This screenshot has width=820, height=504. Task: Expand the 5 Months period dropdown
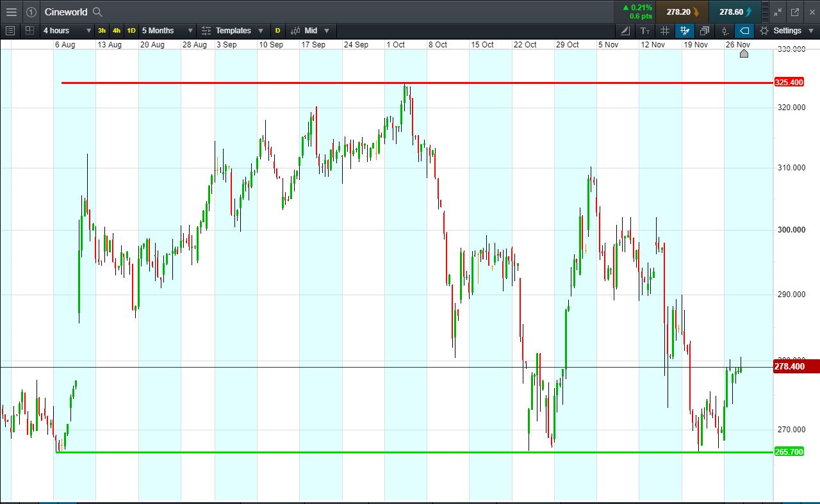190,30
